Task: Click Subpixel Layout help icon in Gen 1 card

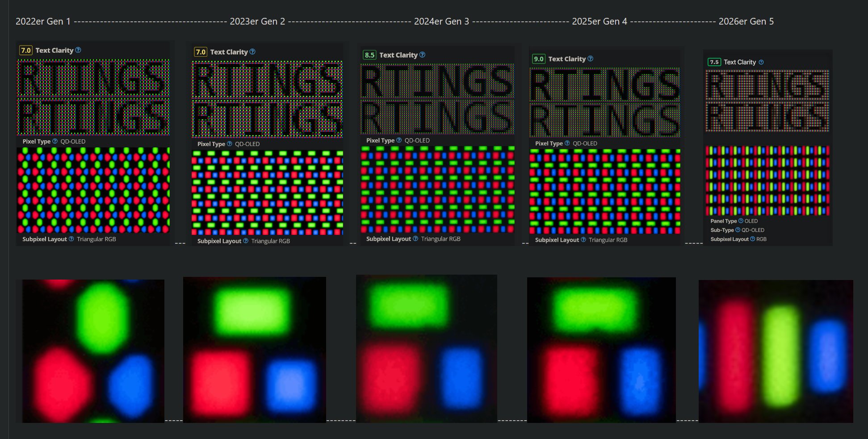Action: click(x=71, y=239)
